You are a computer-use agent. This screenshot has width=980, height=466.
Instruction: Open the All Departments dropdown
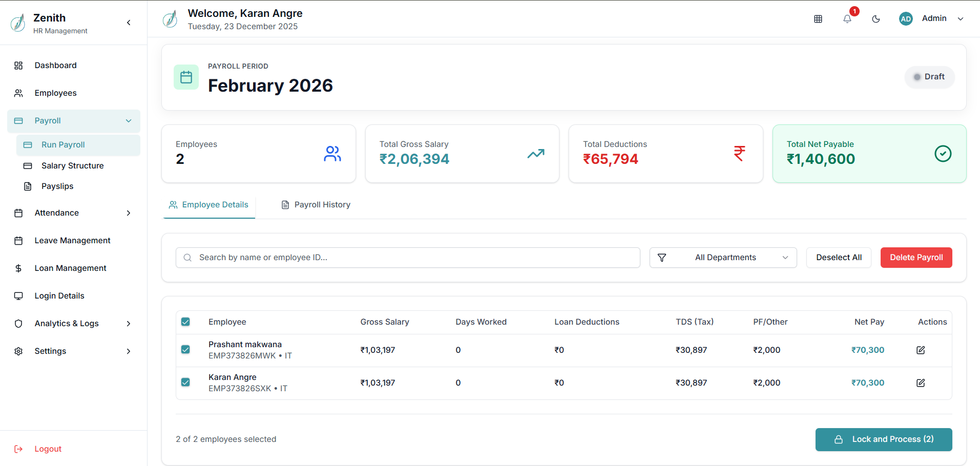coord(723,258)
